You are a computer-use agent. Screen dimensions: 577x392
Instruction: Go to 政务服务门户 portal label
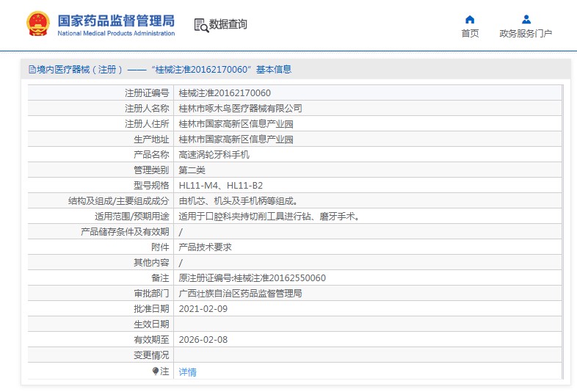[526, 34]
